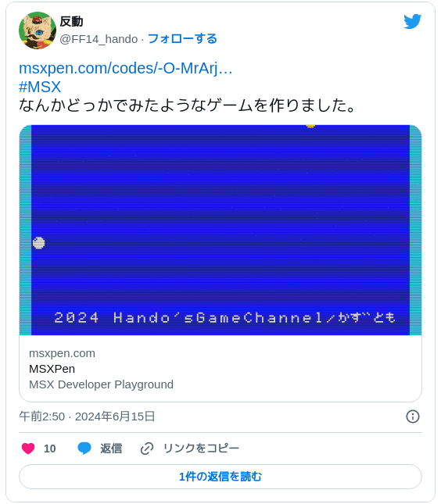Click リンクをコピー to copy link
Image resolution: width=441 pixels, height=504 pixels.
(x=201, y=449)
